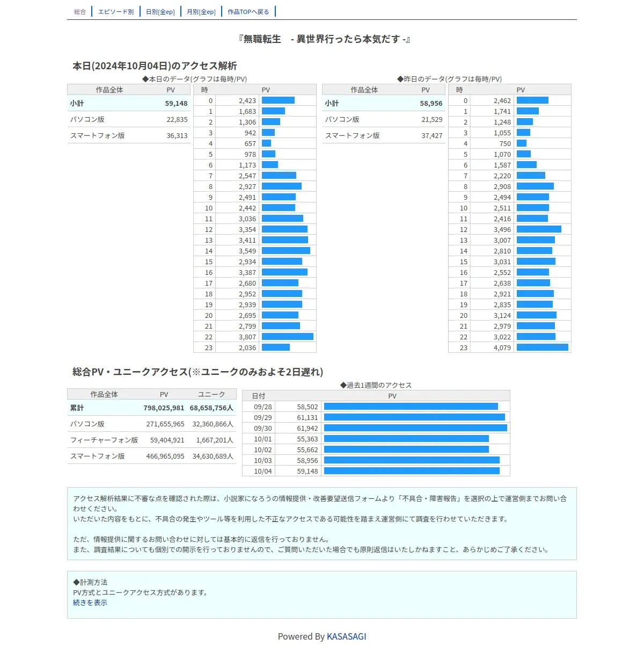Viewport: 644px width, 645px height.
Task: Open the 総合 tab
Action: point(80,12)
